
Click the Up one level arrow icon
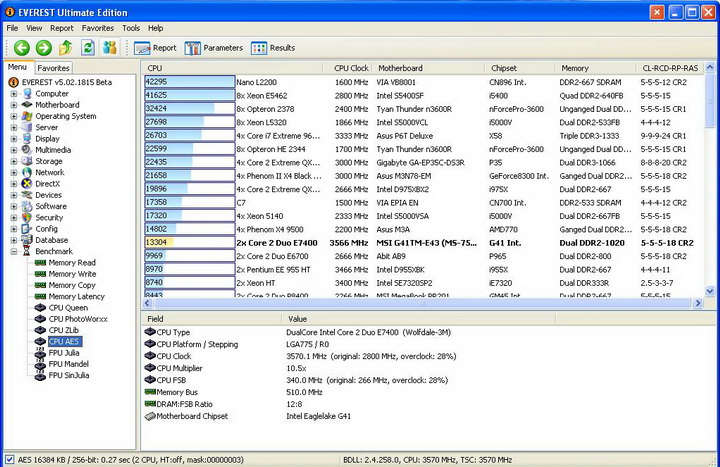(x=65, y=47)
